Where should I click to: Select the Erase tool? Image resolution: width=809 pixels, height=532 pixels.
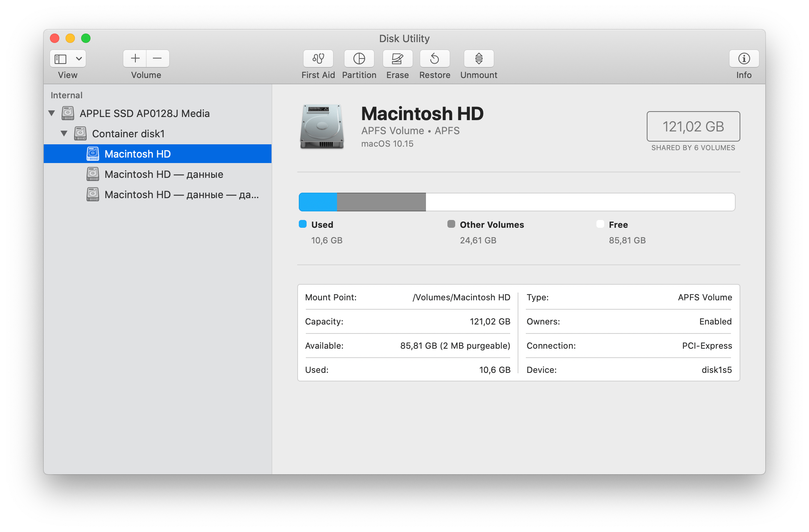pyautogui.click(x=397, y=59)
